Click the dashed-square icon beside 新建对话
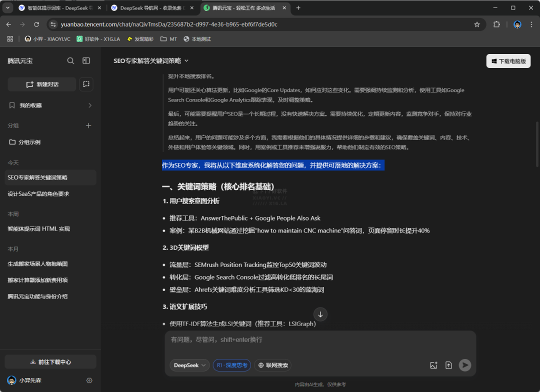The image size is (540, 392). (86, 84)
